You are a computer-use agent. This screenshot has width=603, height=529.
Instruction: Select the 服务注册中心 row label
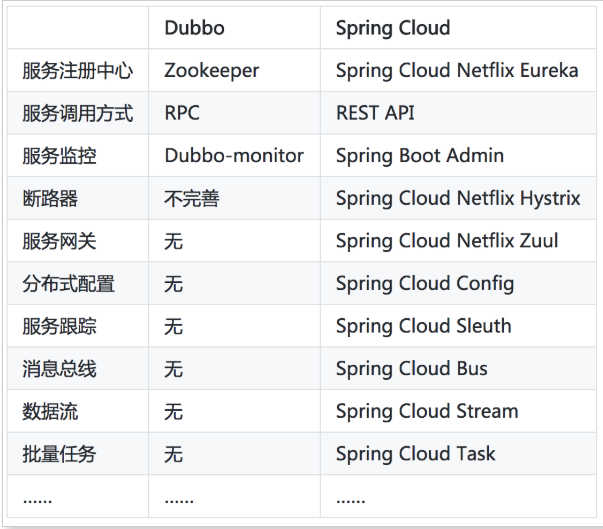tap(77, 71)
